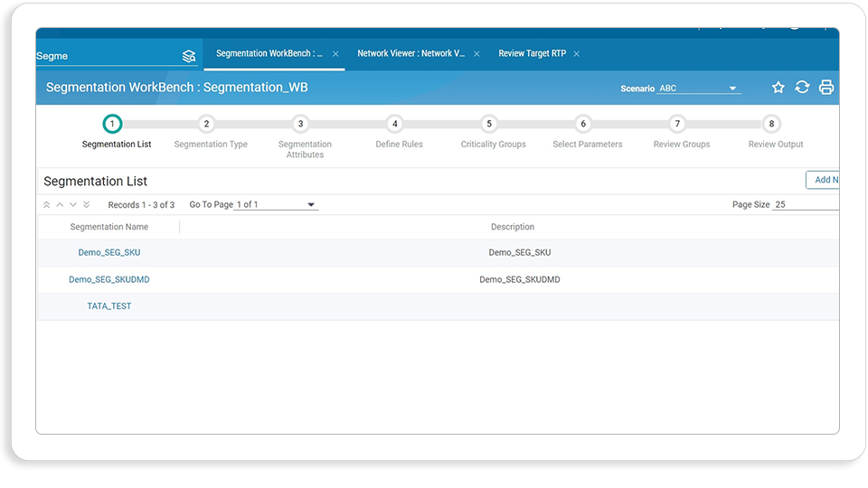Click the Segmentation Type step label
The image size is (868, 488).
pyautogui.click(x=211, y=145)
